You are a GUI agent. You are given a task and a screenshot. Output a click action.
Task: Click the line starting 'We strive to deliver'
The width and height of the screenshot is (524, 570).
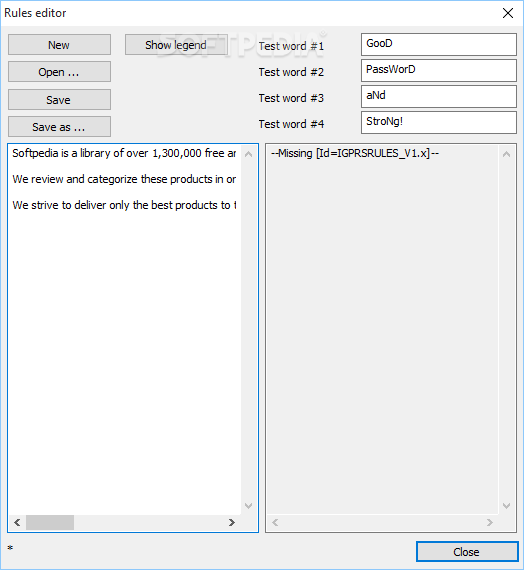(x=124, y=205)
